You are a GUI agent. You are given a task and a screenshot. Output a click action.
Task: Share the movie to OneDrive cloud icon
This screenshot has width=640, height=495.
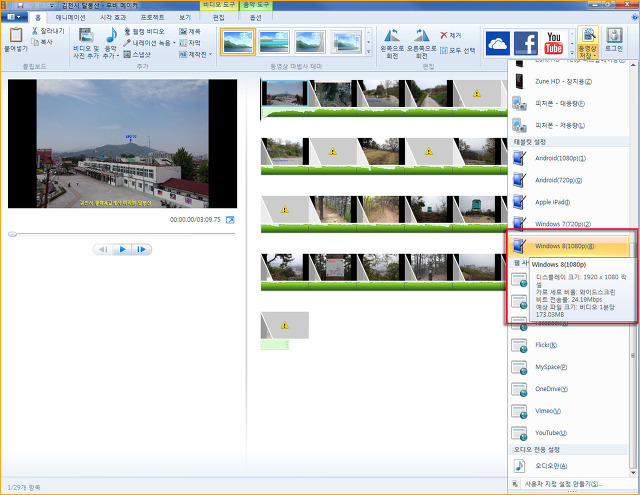(497, 43)
